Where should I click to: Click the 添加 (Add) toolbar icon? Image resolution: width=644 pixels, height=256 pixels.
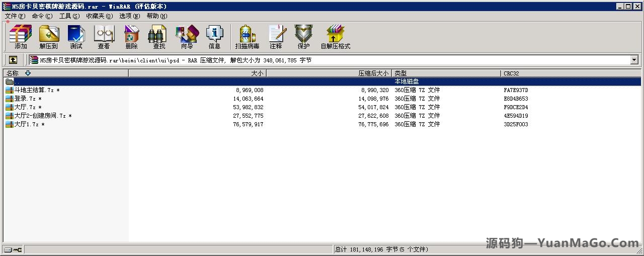point(21,37)
